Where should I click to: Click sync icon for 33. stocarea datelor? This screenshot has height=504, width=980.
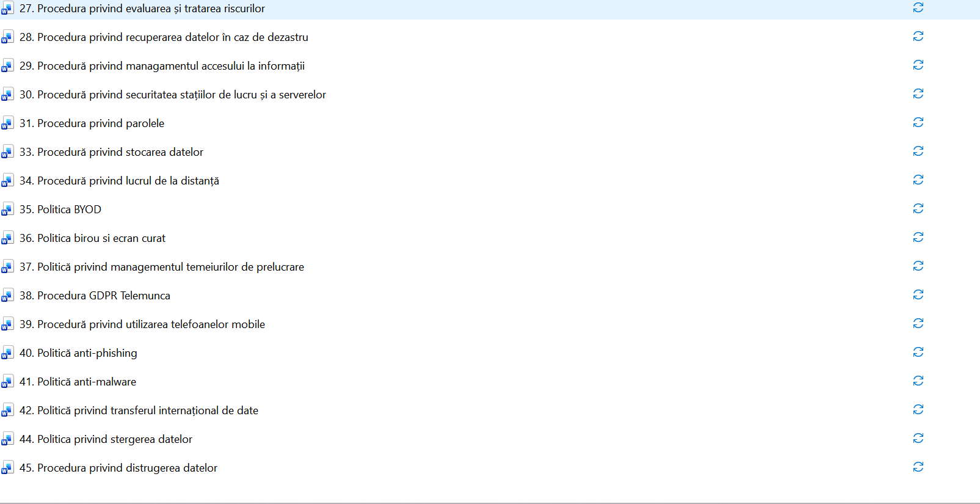(918, 151)
